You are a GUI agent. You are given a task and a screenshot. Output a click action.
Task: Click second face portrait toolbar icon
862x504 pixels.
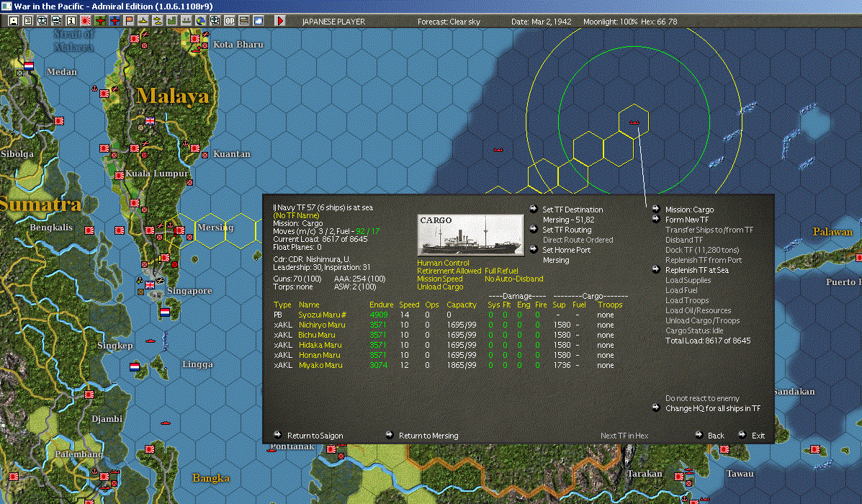(57, 21)
